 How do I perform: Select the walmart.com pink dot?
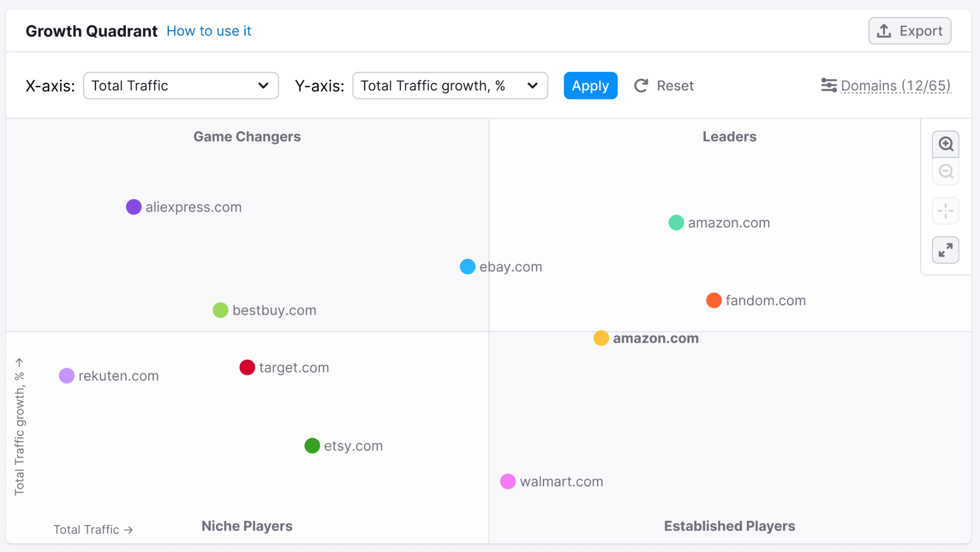pos(508,481)
